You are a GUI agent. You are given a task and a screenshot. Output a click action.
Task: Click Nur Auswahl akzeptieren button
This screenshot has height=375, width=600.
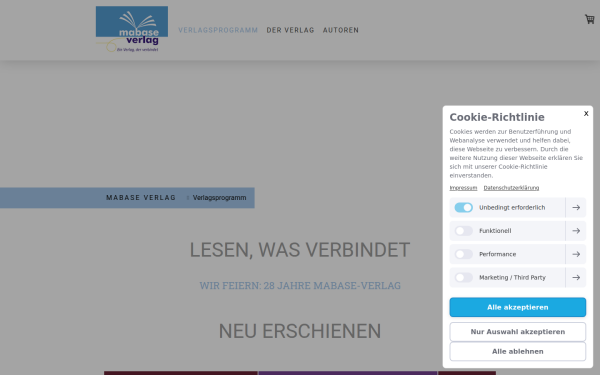pyautogui.click(x=517, y=332)
